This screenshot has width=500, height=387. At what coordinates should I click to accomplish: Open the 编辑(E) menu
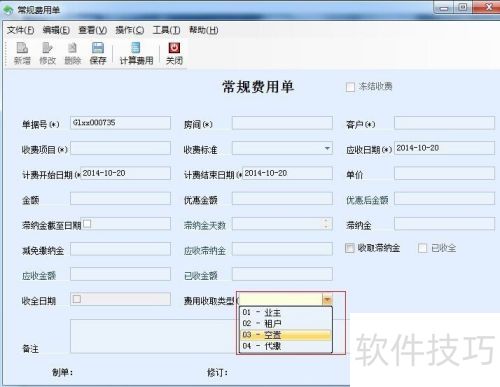(56, 30)
